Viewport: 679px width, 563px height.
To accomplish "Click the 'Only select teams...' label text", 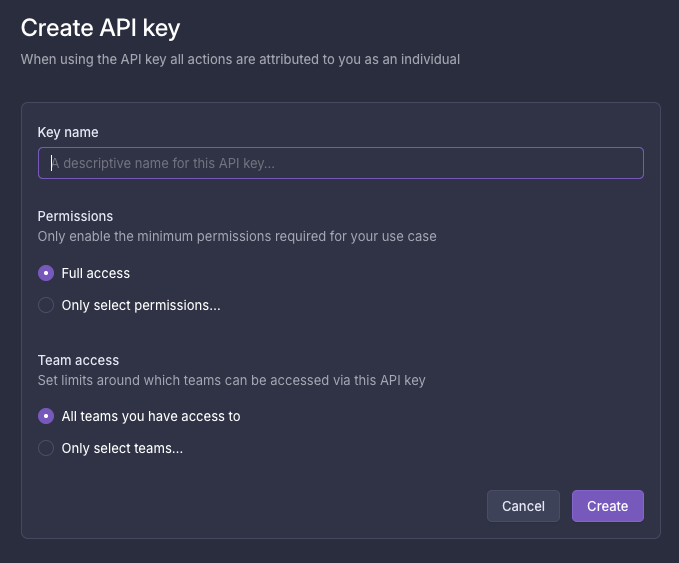I will pos(122,448).
